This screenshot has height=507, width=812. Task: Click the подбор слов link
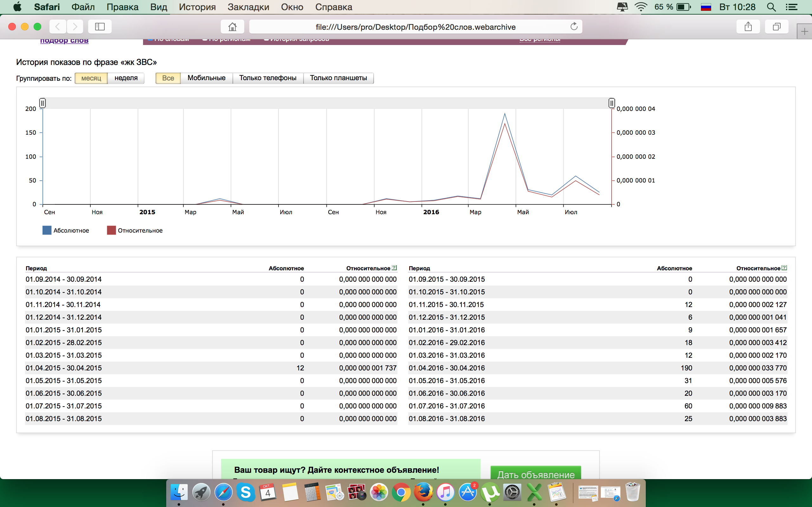64,41
